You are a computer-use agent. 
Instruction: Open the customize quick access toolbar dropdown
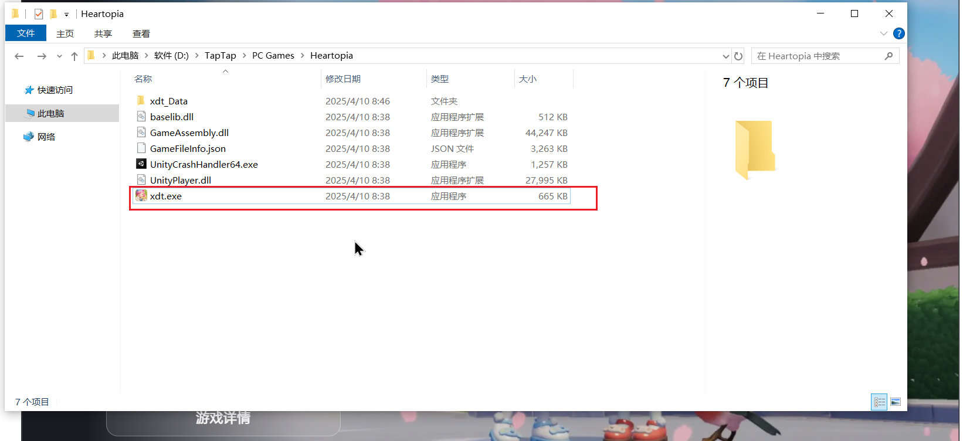click(66, 14)
